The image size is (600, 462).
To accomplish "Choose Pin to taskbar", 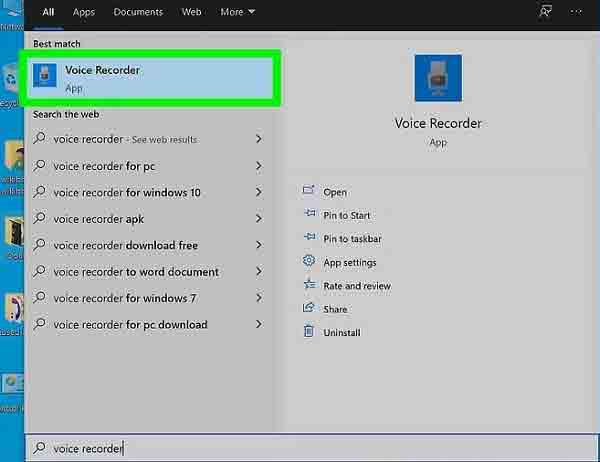I will point(352,239).
